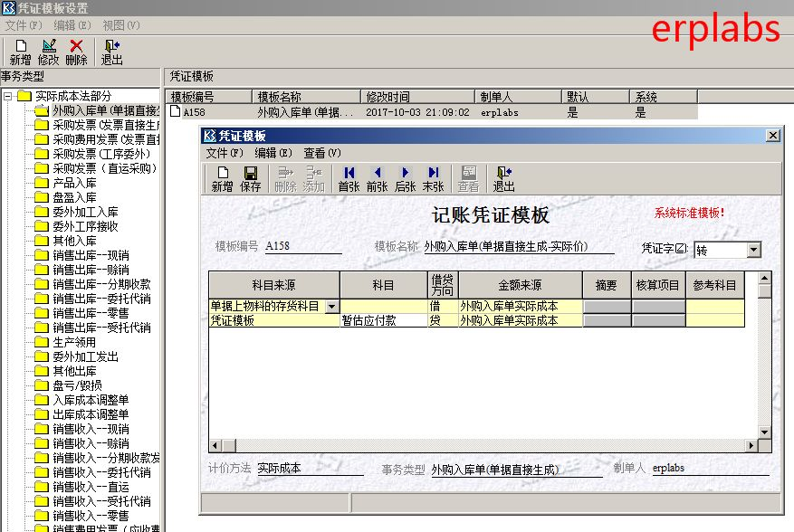
Task: Select 采购发票(直运采购) tree item
Action: click(x=105, y=168)
